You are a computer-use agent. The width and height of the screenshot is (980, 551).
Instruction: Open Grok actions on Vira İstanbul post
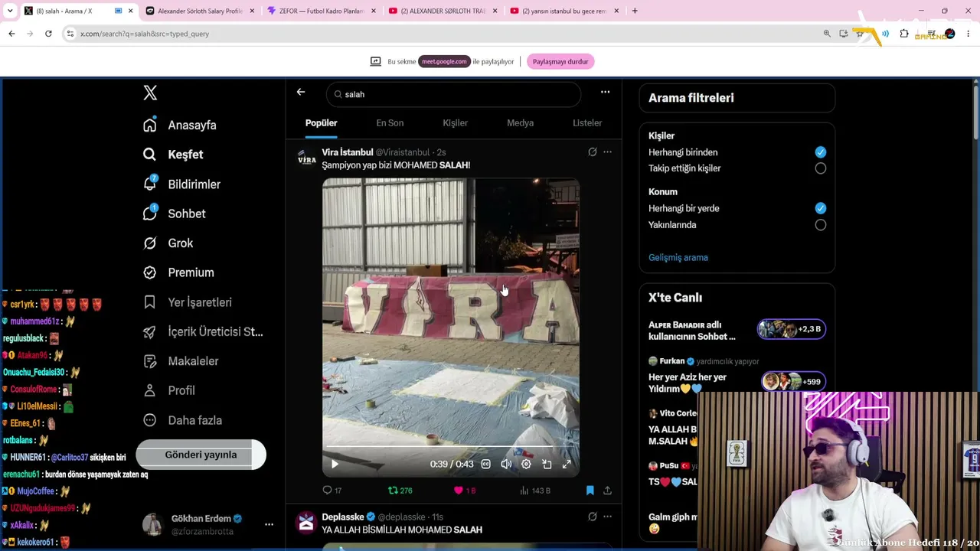(592, 152)
